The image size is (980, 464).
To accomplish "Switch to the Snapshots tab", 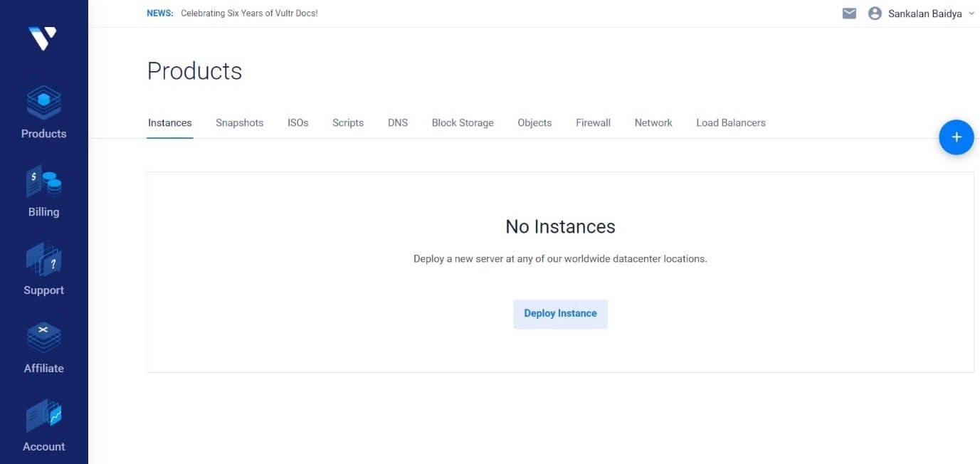I will click(239, 122).
